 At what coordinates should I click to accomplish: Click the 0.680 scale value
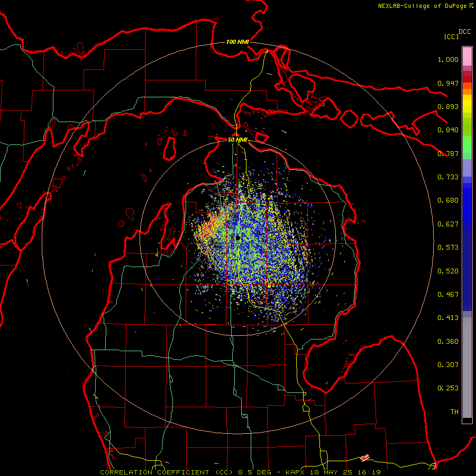448,200
